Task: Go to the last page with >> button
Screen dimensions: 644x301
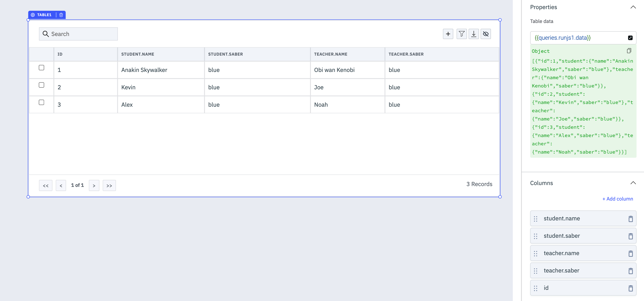Action: [x=109, y=186]
